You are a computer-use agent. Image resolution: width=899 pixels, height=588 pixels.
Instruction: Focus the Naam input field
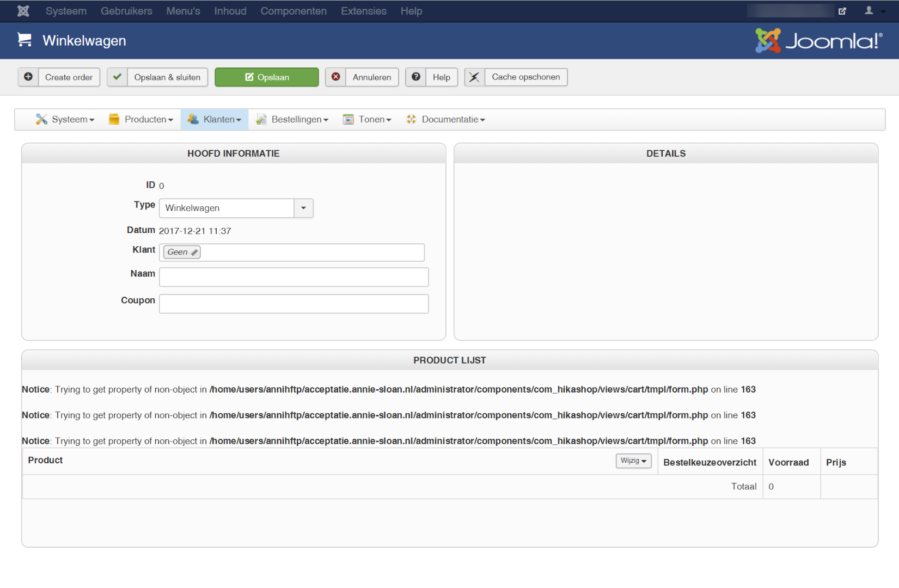click(x=294, y=277)
